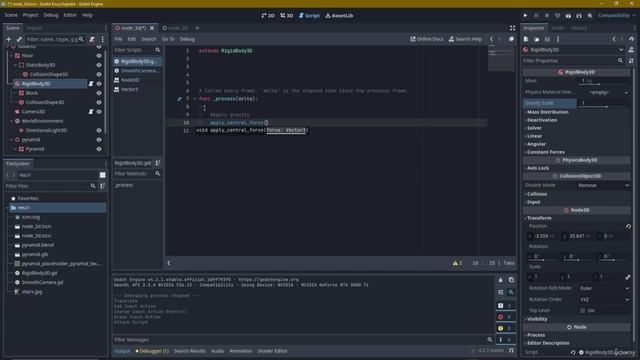Toggle the Top Level checkbox
Viewport: 640px width, 360px height.
[583, 311]
